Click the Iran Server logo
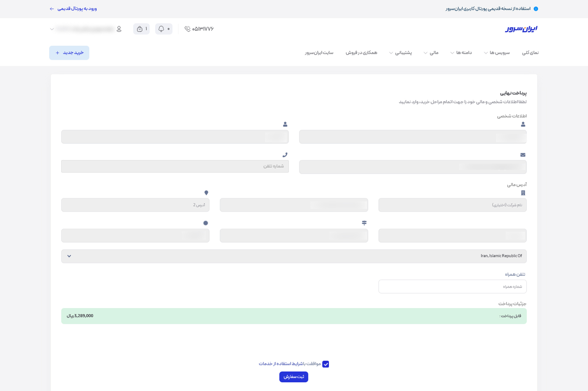This screenshot has width=588, height=391. point(521,29)
